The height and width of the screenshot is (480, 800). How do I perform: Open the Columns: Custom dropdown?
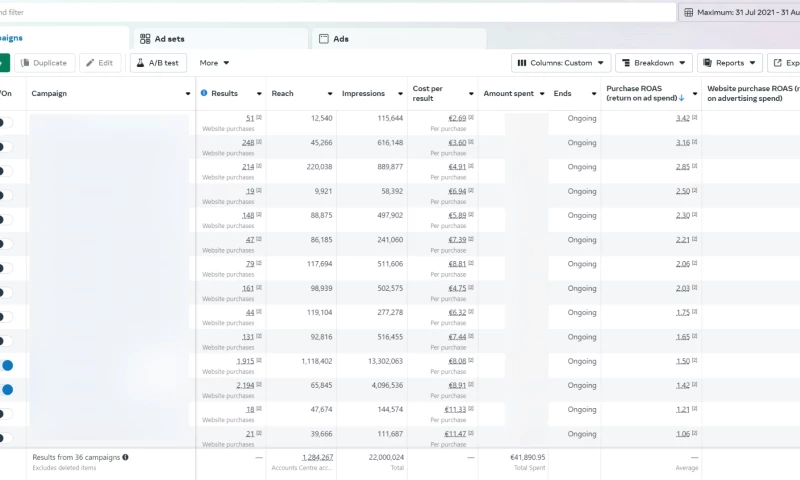click(x=561, y=63)
